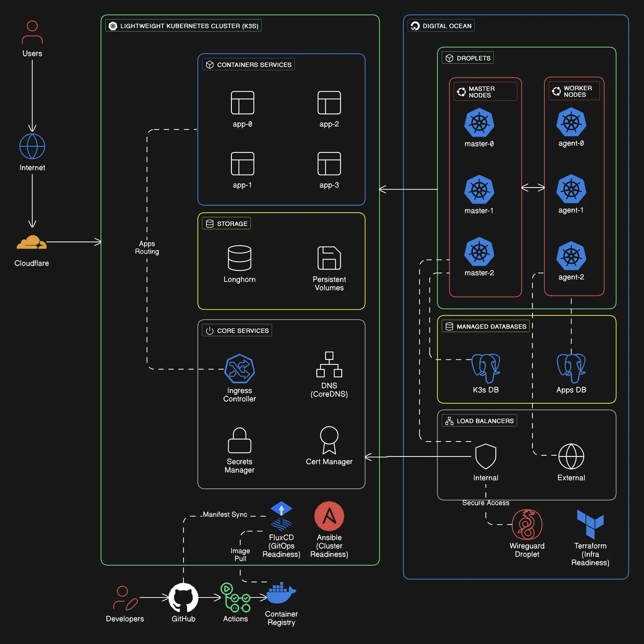The image size is (644, 644).
Task: Click the Lightweight Kubernetes Cluster (K3S) label
Action: (x=184, y=26)
